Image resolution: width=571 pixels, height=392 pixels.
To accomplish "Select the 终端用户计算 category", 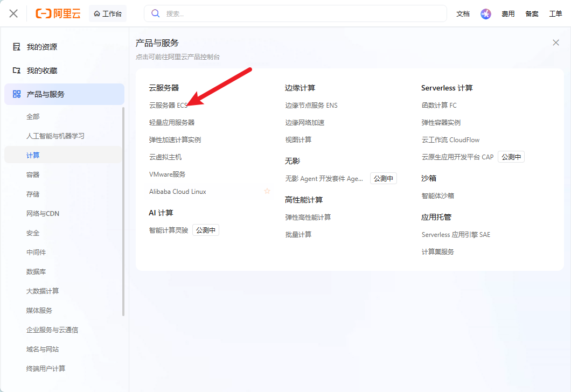I will pos(46,368).
